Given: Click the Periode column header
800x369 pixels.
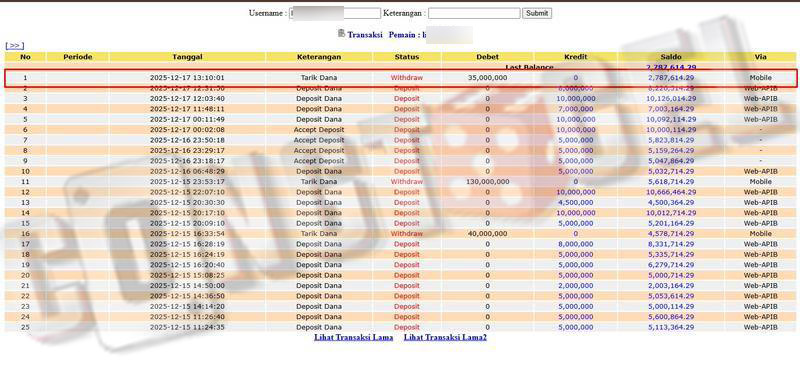Looking at the screenshot, I should [78, 57].
